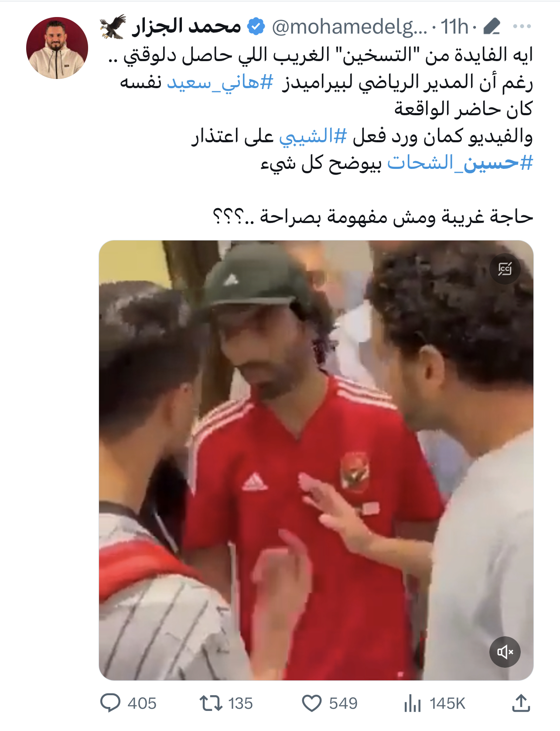560x731 pixels.
Task: Click the edited pencil icon beside 11h
Action: 492,27
